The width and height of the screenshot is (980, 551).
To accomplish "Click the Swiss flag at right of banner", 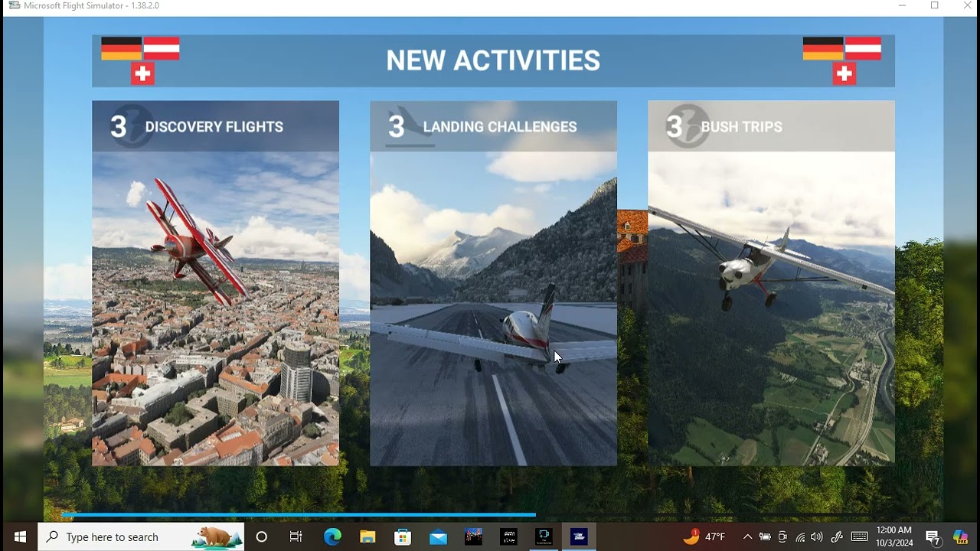I will (x=844, y=73).
